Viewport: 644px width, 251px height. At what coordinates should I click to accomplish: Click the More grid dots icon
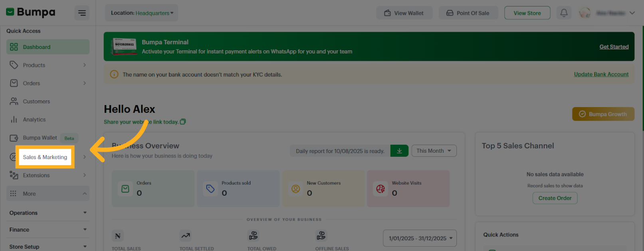[13, 193]
